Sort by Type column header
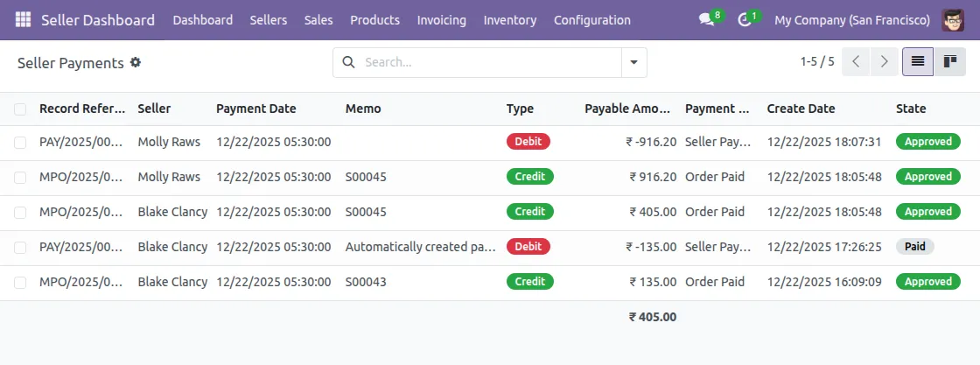 coord(520,109)
